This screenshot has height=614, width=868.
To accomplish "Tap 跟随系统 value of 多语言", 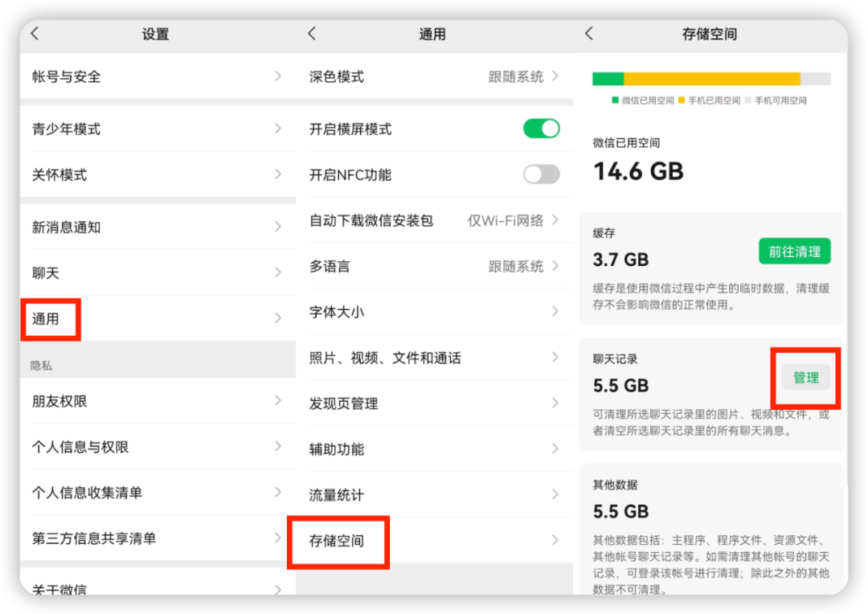I will [x=515, y=266].
